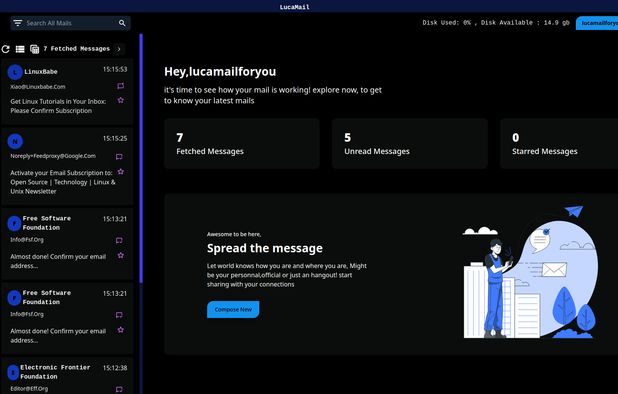Click Xiao@Linuxbabe.Com sender address
618x394 pixels.
coord(38,87)
